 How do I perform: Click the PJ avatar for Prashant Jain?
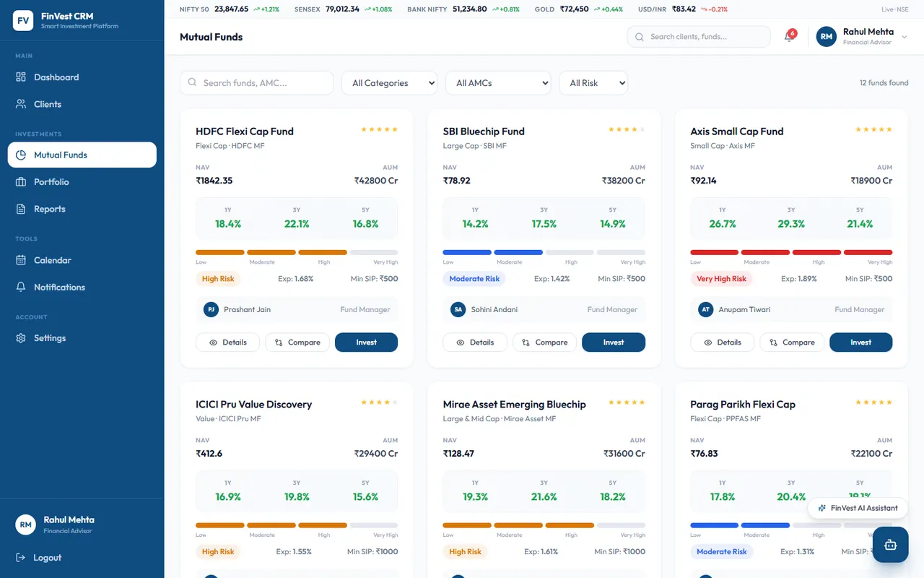tap(211, 309)
